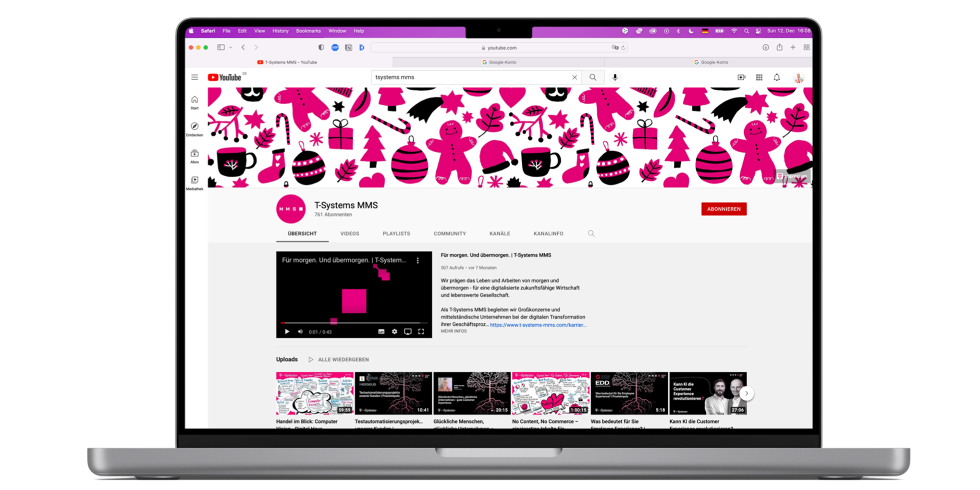This screenshot has width=980, height=490.
Task: Clear the search field with X
Action: [575, 78]
